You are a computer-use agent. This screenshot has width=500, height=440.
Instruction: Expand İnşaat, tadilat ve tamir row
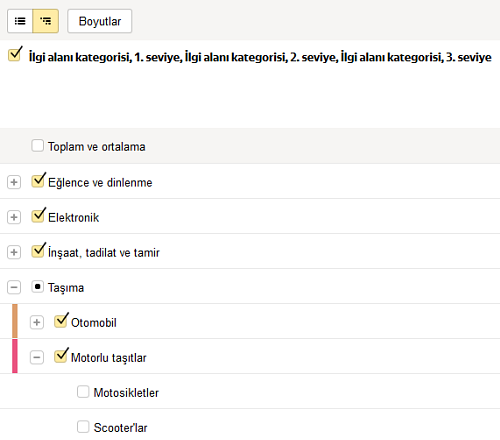pyautogui.click(x=14, y=252)
